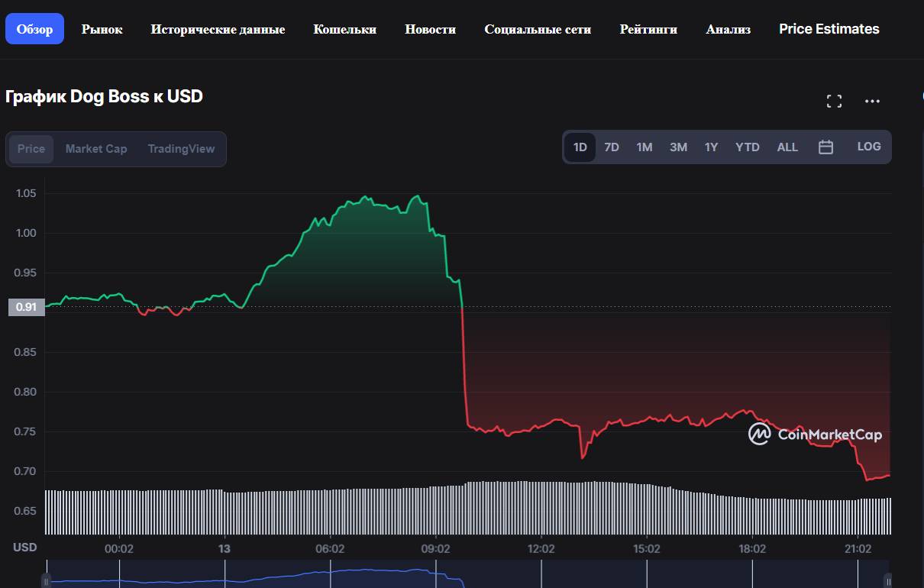This screenshot has height=588, width=924.
Task: Click the 0.91 price label on axis
Action: [26, 307]
